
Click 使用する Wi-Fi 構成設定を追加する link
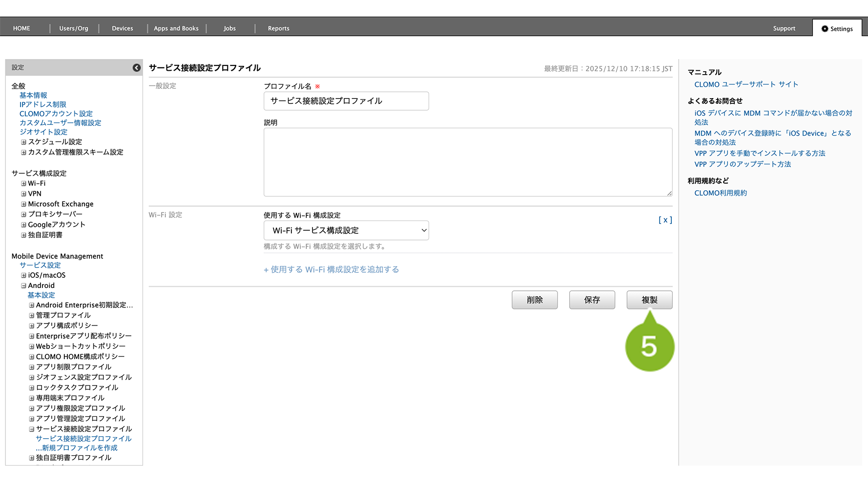click(331, 269)
